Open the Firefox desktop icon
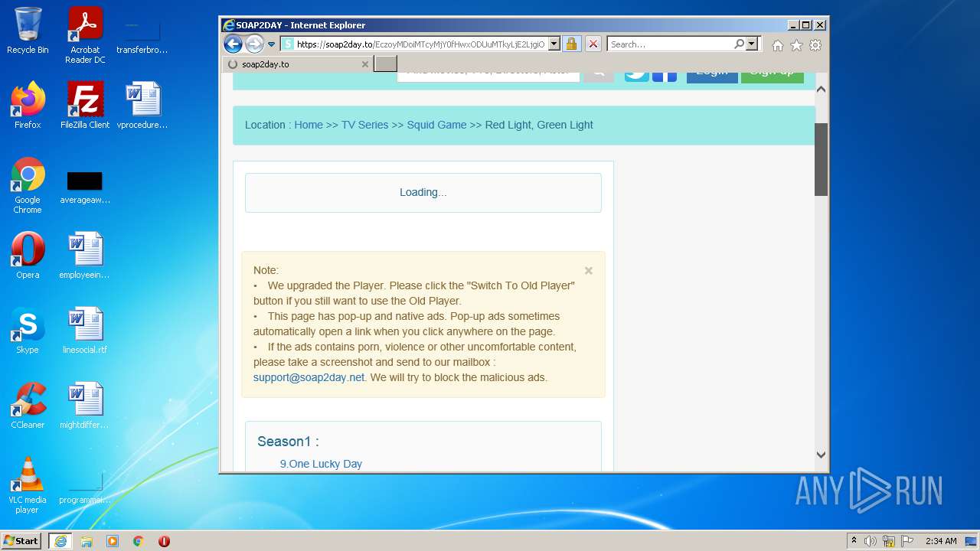 pyautogui.click(x=28, y=106)
